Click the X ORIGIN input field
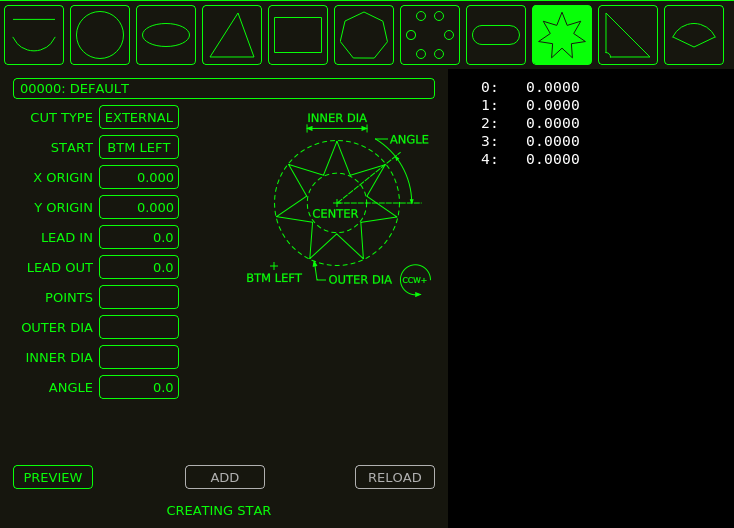 [139, 177]
